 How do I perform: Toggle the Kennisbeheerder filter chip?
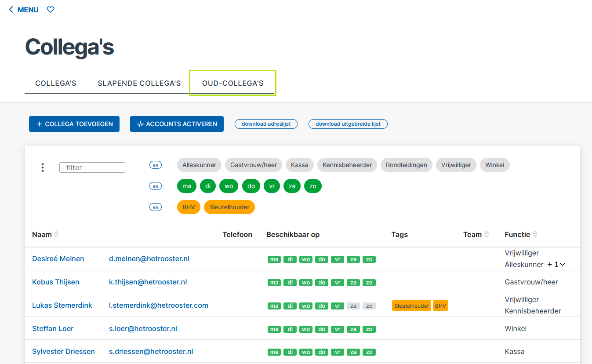(347, 165)
